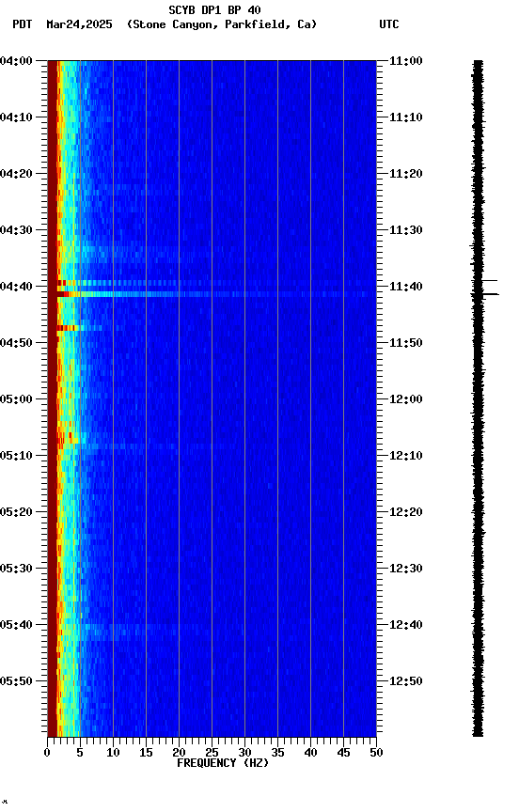
Task: Click the 0 Hz frequency tick label
Action: [x=47, y=753]
